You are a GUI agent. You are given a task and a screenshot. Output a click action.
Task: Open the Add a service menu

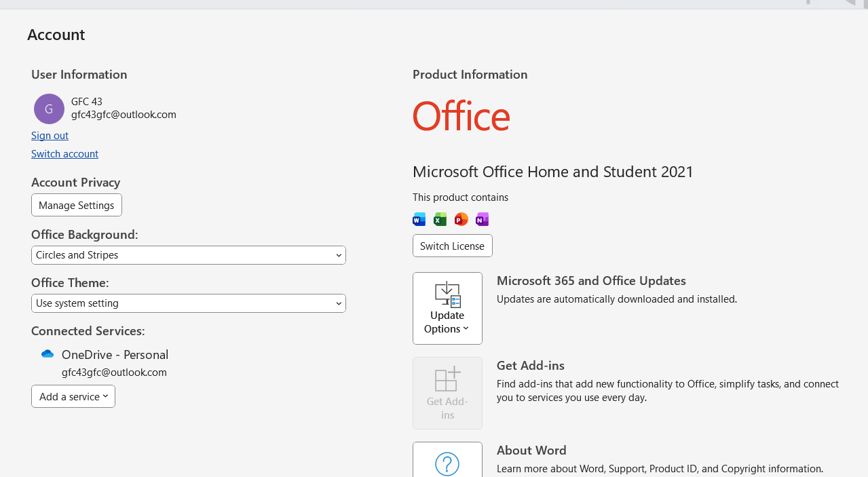tap(73, 396)
